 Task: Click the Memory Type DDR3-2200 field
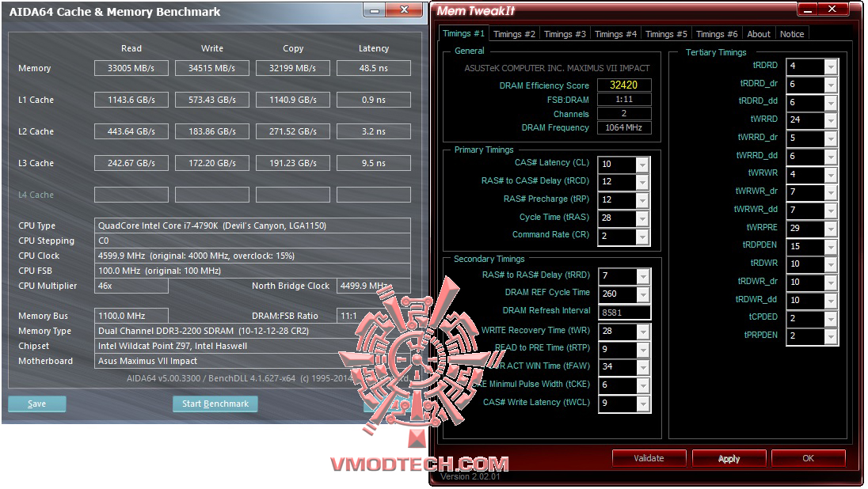point(253,331)
